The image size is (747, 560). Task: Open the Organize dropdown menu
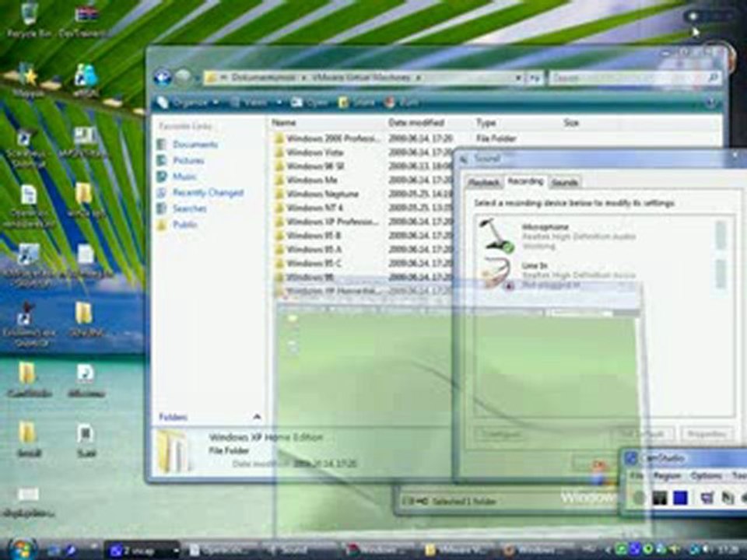coord(188,103)
